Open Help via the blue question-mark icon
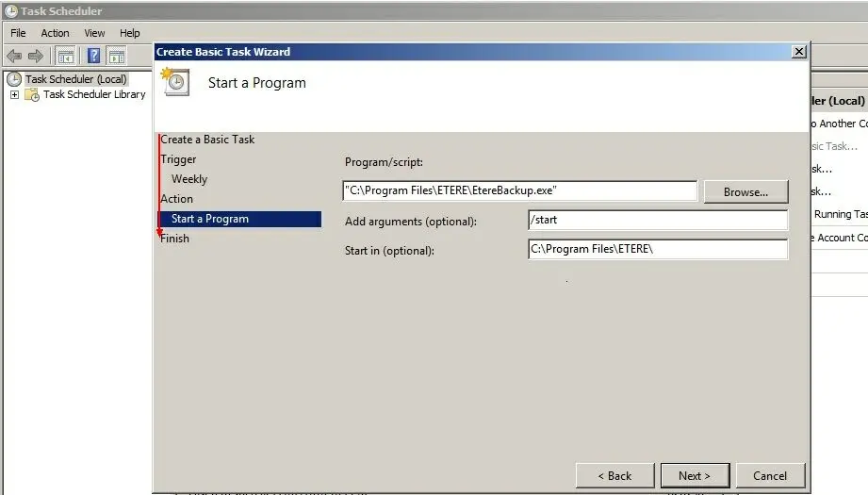Viewport: 868px width, 495px height. tap(94, 56)
